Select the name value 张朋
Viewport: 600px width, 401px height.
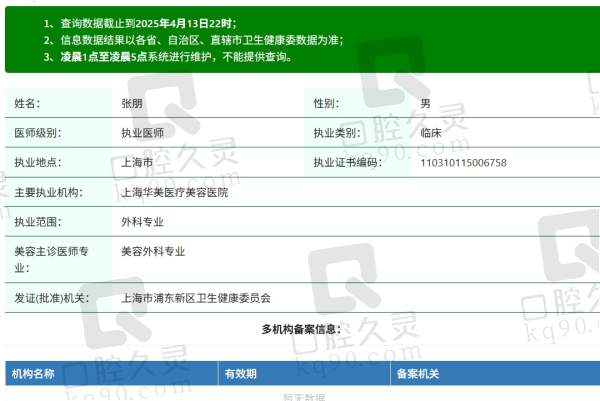[132, 103]
